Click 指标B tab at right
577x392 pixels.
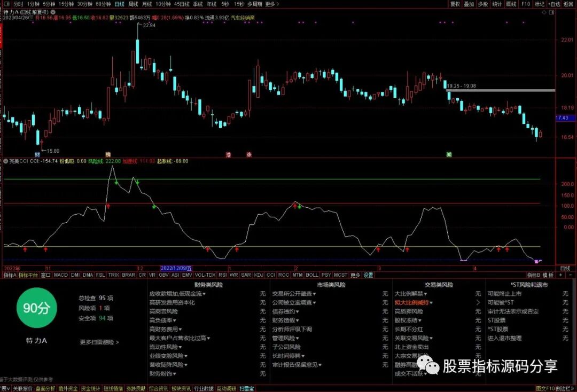coord(534,275)
